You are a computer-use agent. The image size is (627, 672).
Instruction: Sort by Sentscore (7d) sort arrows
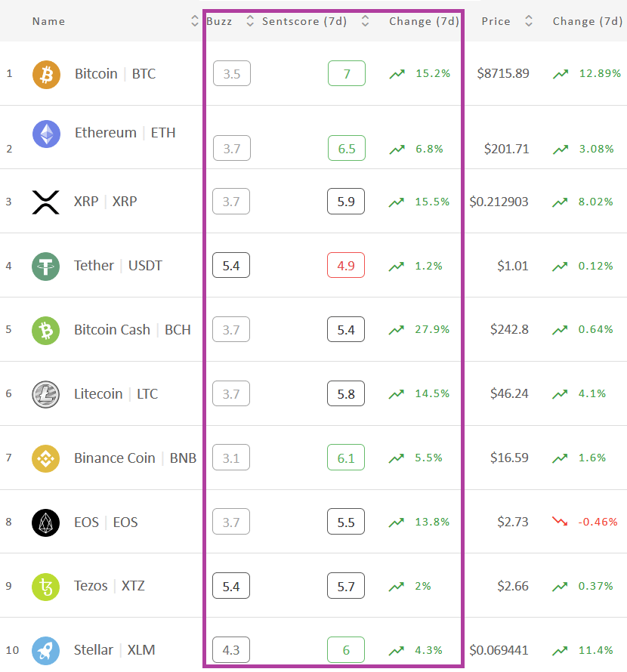[365, 21]
